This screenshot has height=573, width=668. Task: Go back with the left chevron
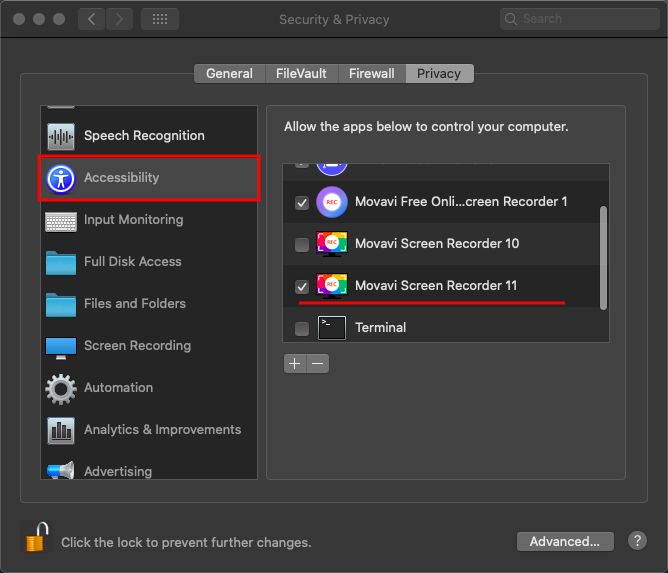[x=91, y=19]
